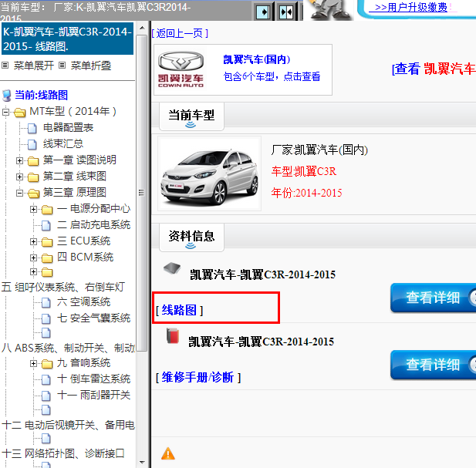Click the folder icon of 九 音响系统

[x=47, y=364]
